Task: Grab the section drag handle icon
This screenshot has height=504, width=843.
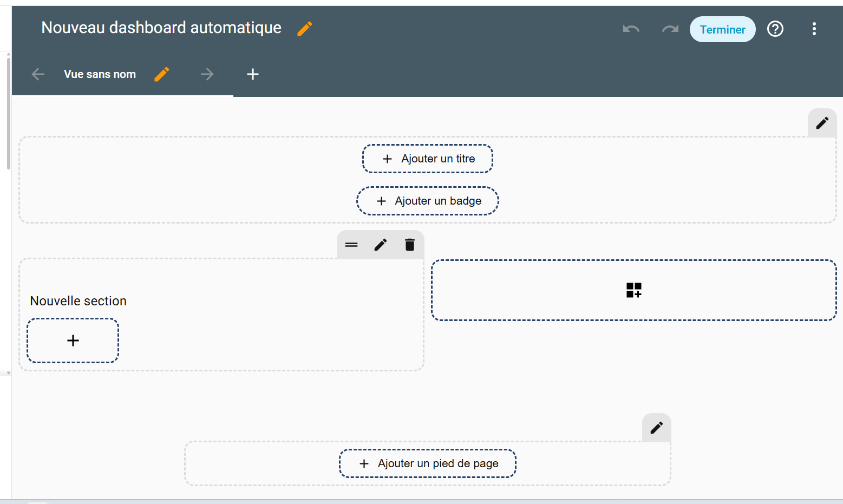Action: pyautogui.click(x=351, y=245)
